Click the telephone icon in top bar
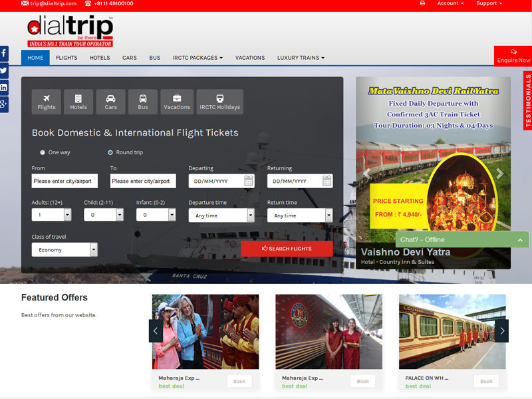 pos(88,3)
